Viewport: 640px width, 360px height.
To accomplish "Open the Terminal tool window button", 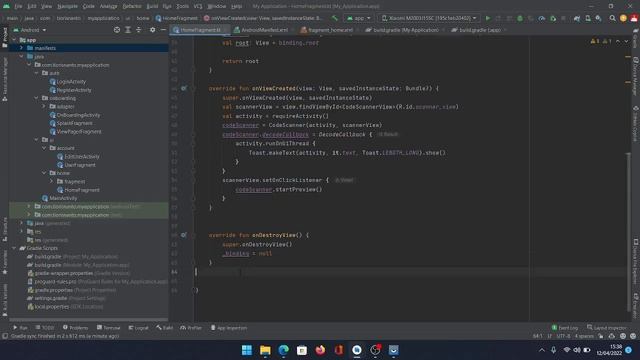I will pyautogui.click(x=109, y=328).
